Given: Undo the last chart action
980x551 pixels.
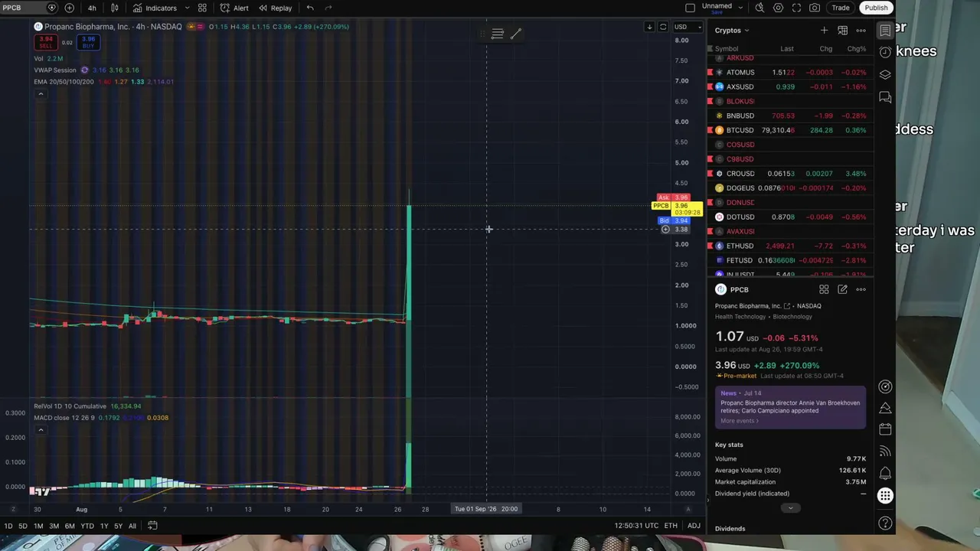Looking at the screenshot, I should click(310, 8).
